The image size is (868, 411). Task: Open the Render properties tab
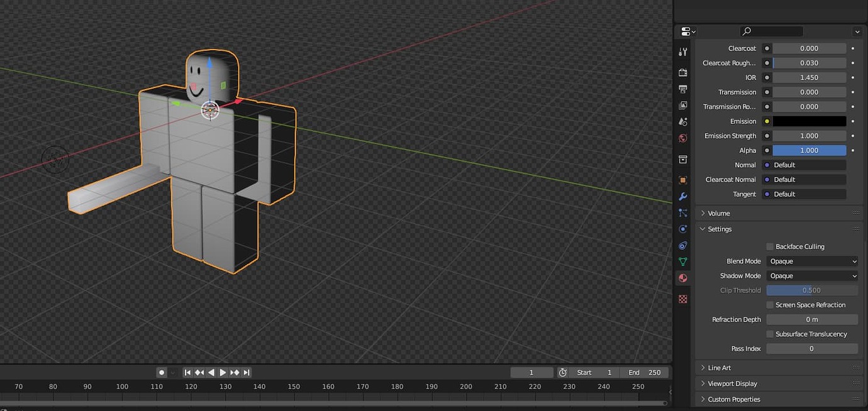pyautogui.click(x=683, y=73)
